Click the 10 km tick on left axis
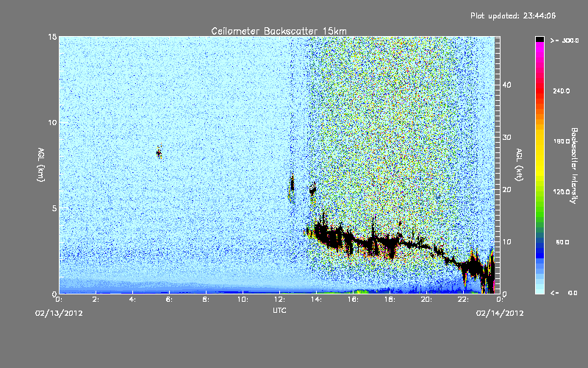 coord(52,123)
